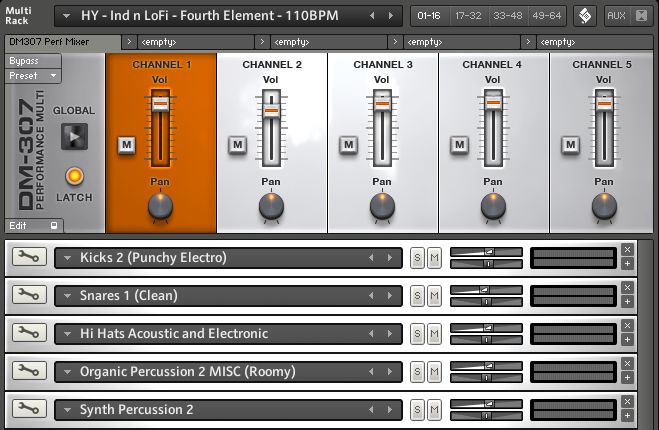
Task: Open the wrench editor for Synth Percussion 2
Action: click(x=29, y=409)
